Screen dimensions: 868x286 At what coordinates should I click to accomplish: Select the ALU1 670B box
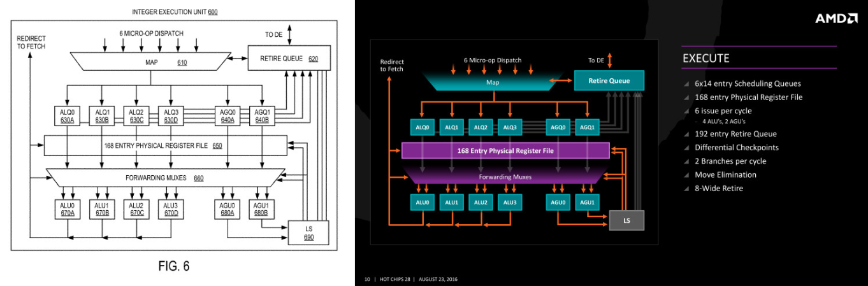coord(102,209)
